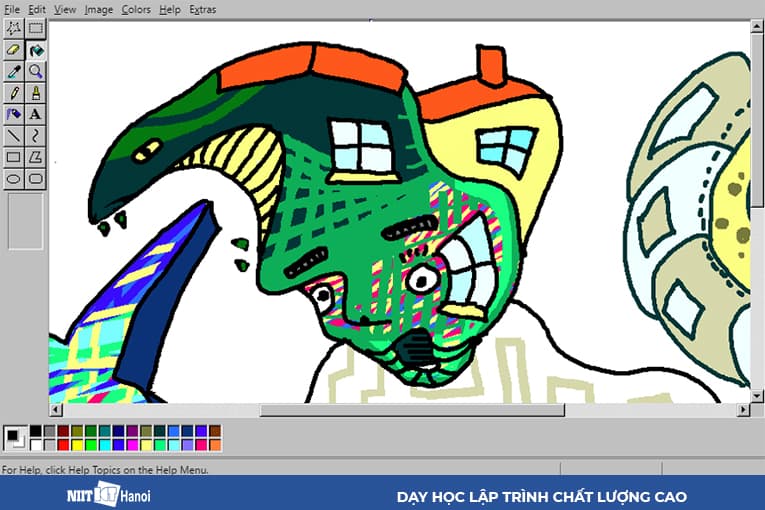
Task: Select the Ellipse shape tool
Action: pos(14,178)
